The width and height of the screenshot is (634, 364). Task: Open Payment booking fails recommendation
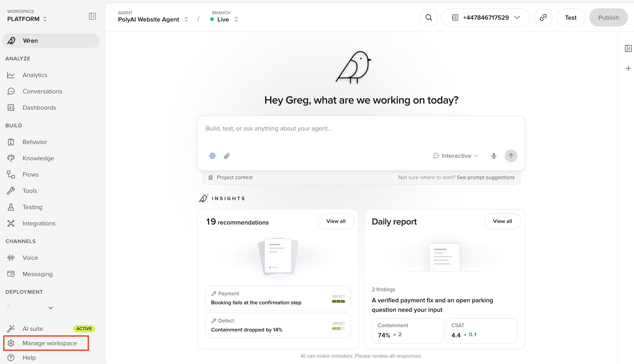278,298
